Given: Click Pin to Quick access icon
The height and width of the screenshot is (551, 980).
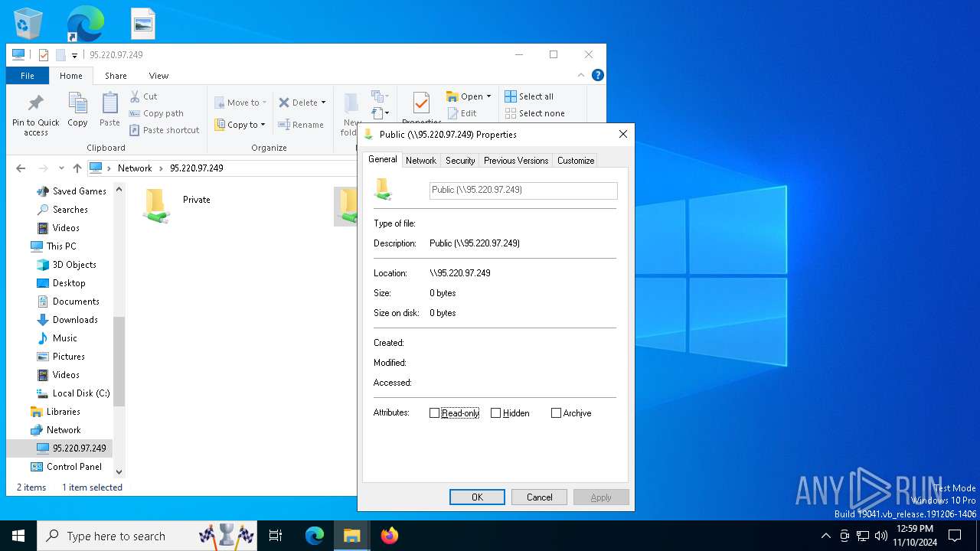Looking at the screenshot, I should tap(35, 103).
